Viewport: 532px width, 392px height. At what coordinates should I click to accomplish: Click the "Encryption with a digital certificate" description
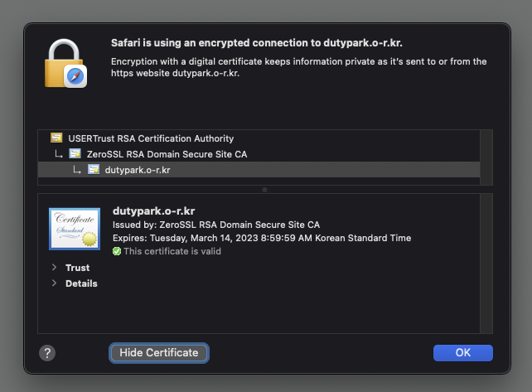pyautogui.click(x=299, y=67)
